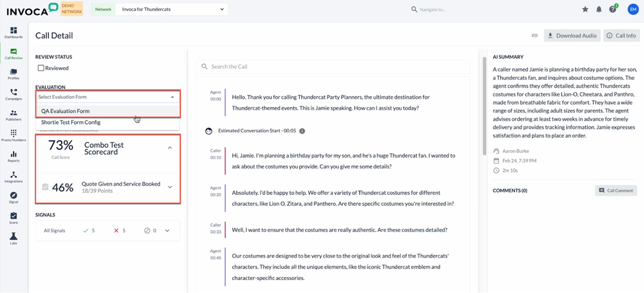This screenshot has width=644, height=293.
Task: Go to Campaigns section
Action: [14, 94]
